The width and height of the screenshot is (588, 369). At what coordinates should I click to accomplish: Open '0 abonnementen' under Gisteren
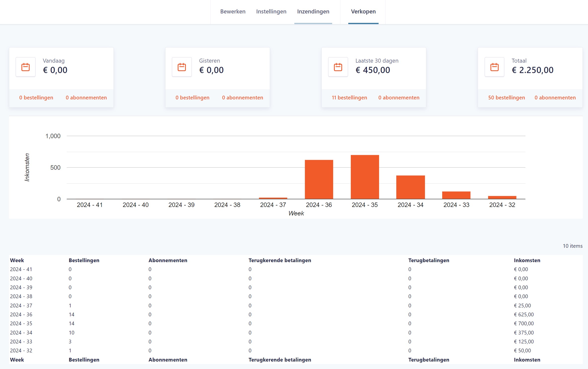pyautogui.click(x=242, y=98)
